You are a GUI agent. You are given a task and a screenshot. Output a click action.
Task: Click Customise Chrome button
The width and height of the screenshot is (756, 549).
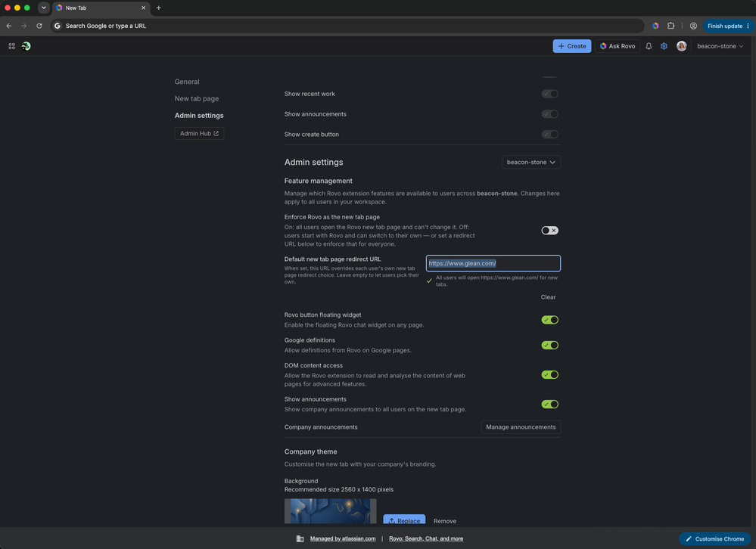pyautogui.click(x=714, y=539)
